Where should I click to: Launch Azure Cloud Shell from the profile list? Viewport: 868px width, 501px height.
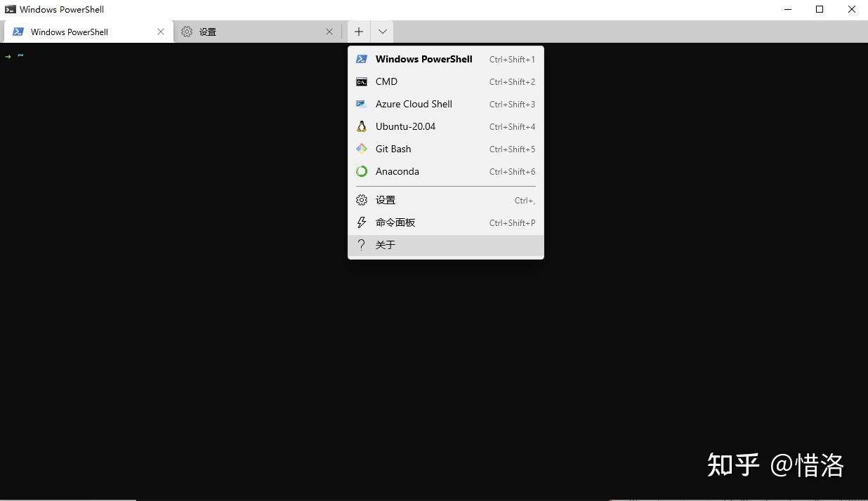[414, 104]
